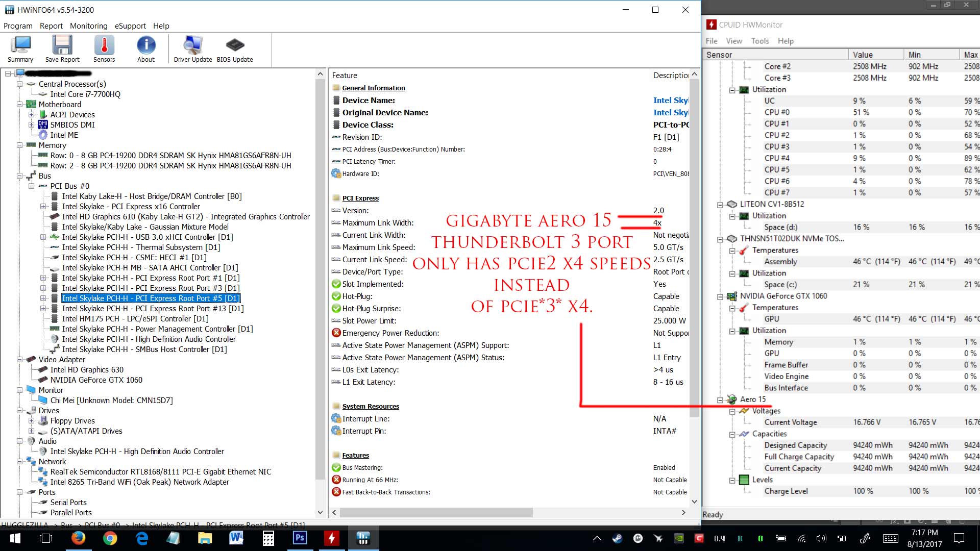980x551 pixels.
Task: Collapse LITEON CV1-8B512 node in HWMonitor
Action: 720,205
